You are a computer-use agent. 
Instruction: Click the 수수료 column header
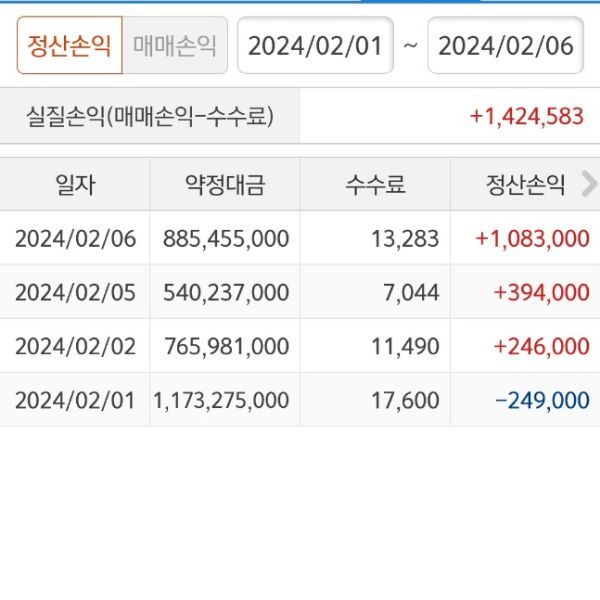(375, 184)
